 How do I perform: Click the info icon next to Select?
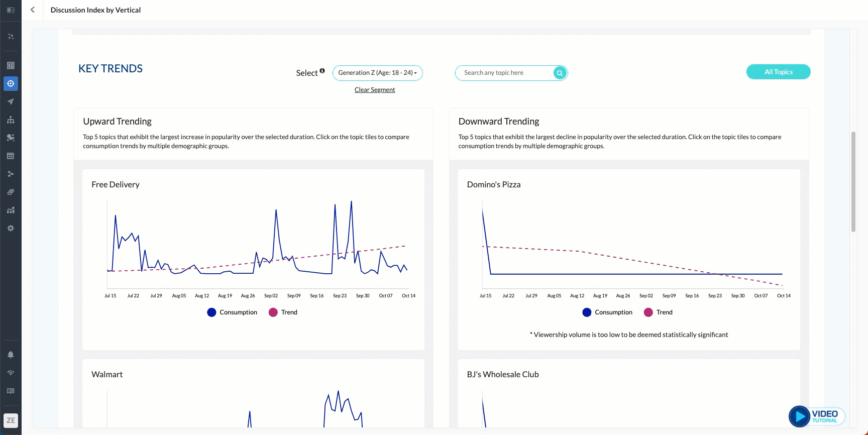pos(322,71)
